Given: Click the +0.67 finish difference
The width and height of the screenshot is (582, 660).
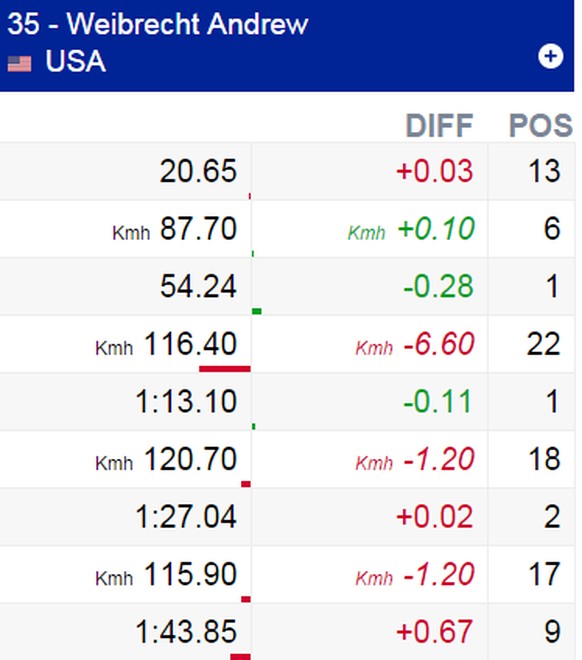Looking at the screenshot, I should pos(435,632).
